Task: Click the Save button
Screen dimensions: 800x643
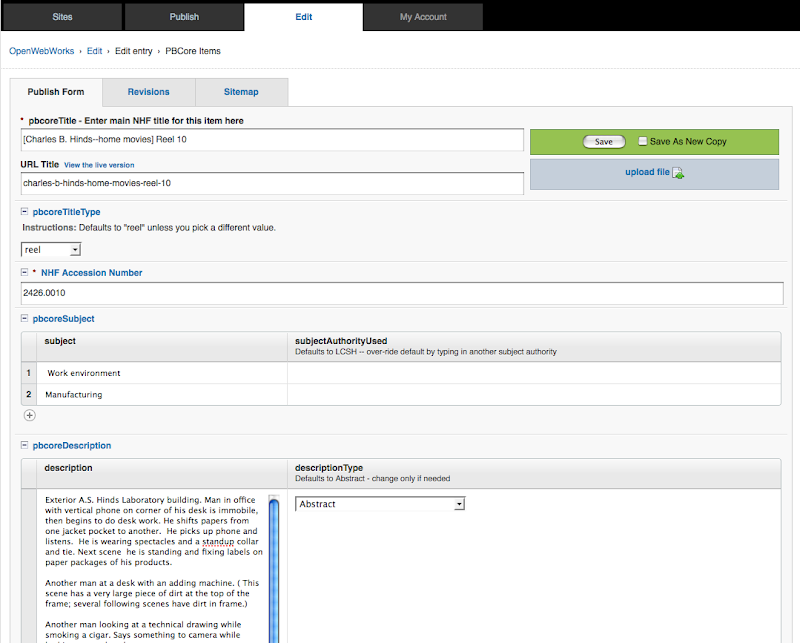Action: (x=604, y=142)
